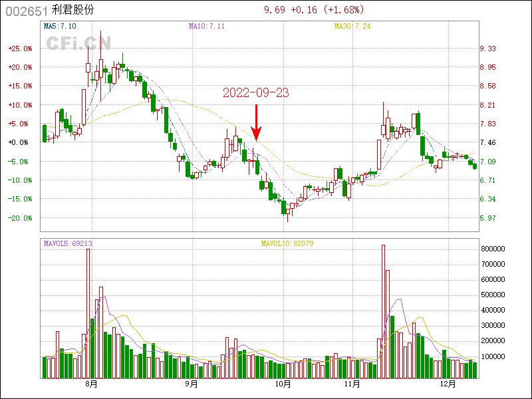This screenshot has width=532, height=399.
Task: Click the -20.0% percentage axis label
Action: coord(21,218)
